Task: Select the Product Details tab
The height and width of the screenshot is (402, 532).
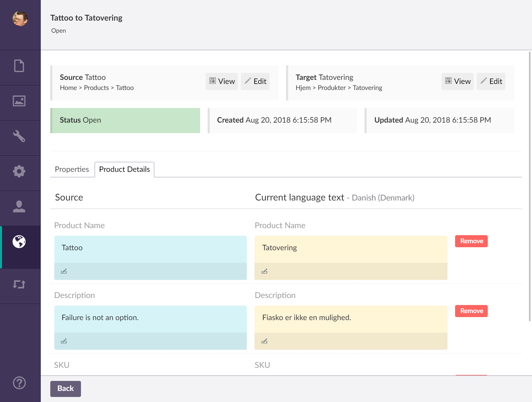Action: (124, 169)
